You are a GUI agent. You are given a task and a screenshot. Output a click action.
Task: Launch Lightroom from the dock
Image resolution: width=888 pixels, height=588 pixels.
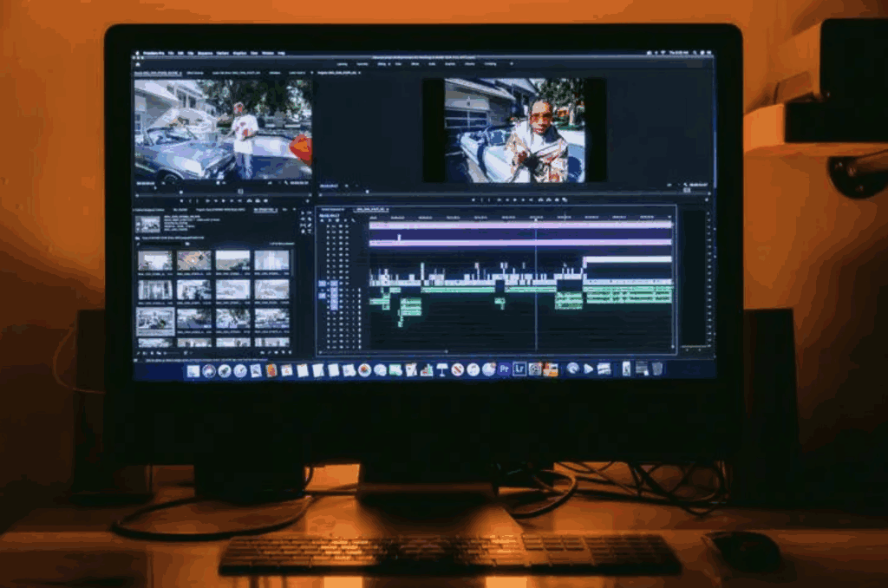(519, 369)
